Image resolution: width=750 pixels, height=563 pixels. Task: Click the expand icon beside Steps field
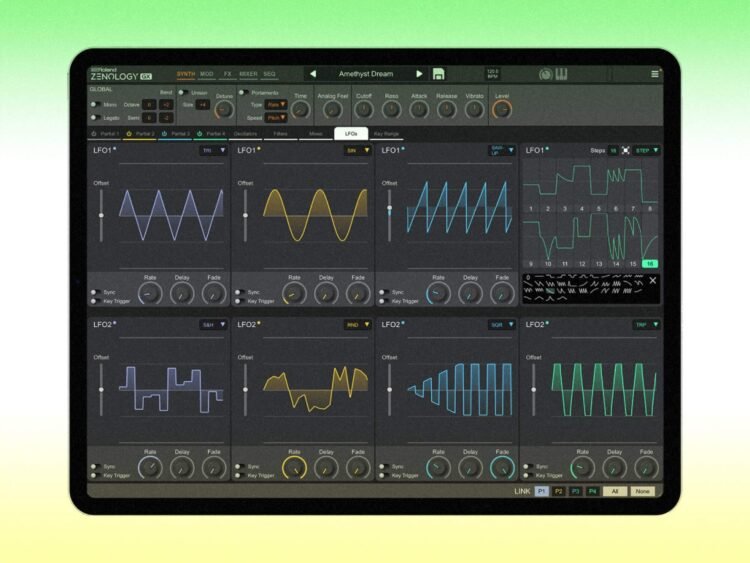coord(626,150)
